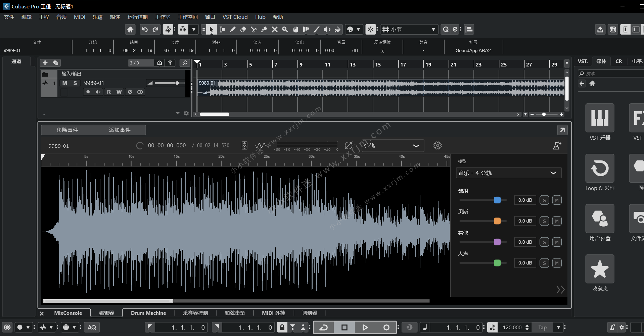Select the Range Selection tool
The width and height of the screenshot is (644, 336).
[x=222, y=30]
